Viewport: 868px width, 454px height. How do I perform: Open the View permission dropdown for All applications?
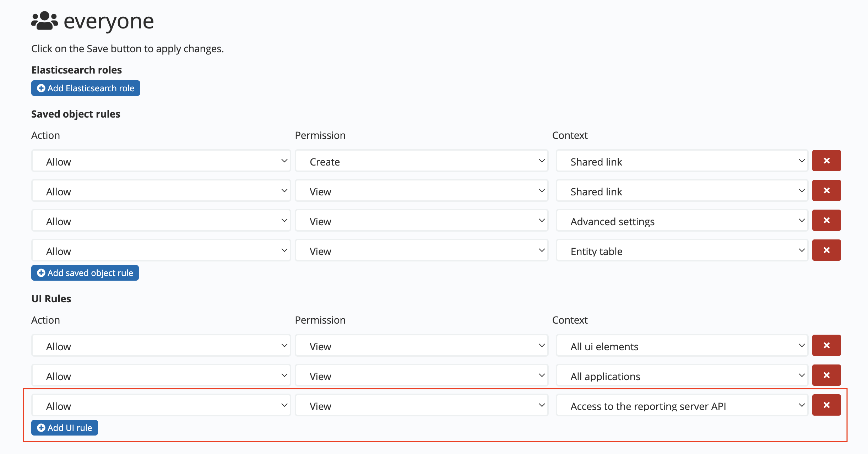pyautogui.click(x=421, y=375)
